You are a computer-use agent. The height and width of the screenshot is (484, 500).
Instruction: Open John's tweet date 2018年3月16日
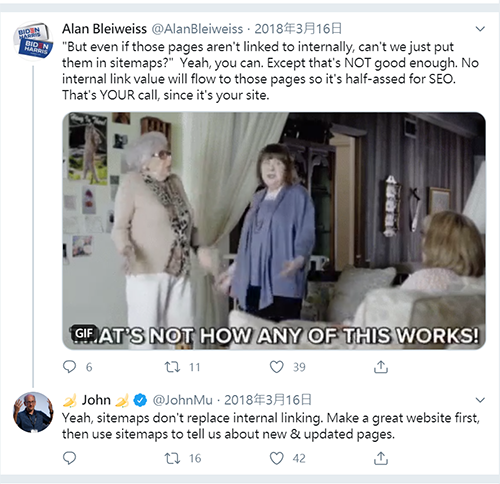click(x=268, y=400)
